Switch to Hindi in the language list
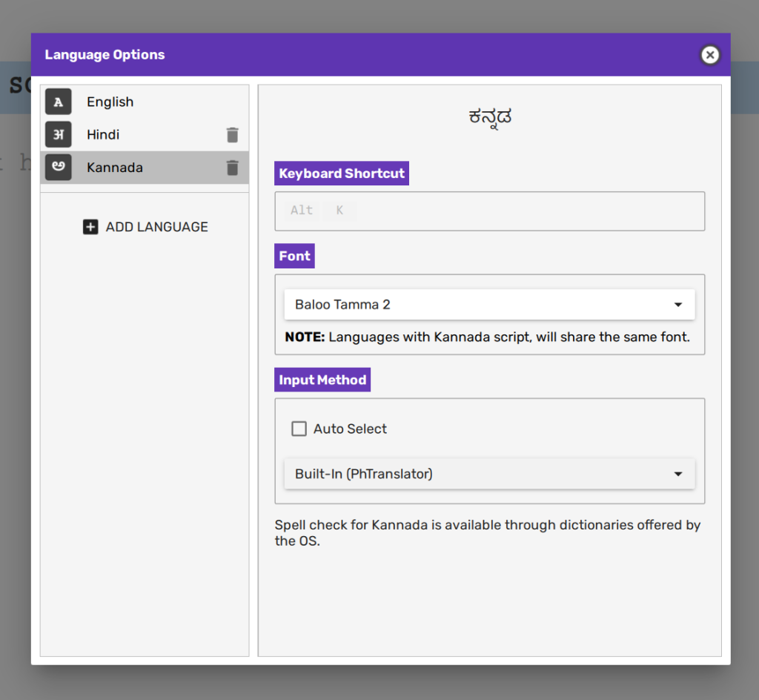The image size is (759, 700). [103, 135]
